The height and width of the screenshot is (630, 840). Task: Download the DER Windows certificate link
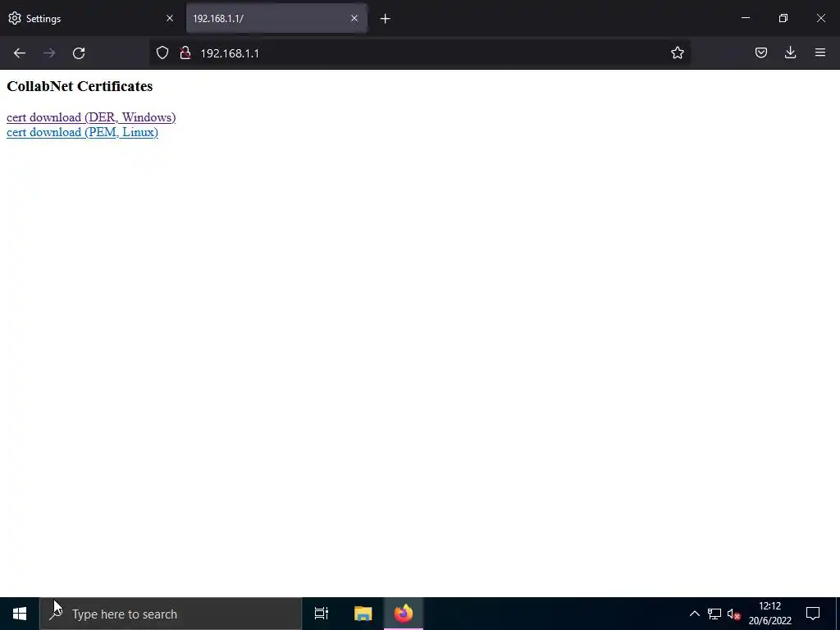tap(91, 117)
